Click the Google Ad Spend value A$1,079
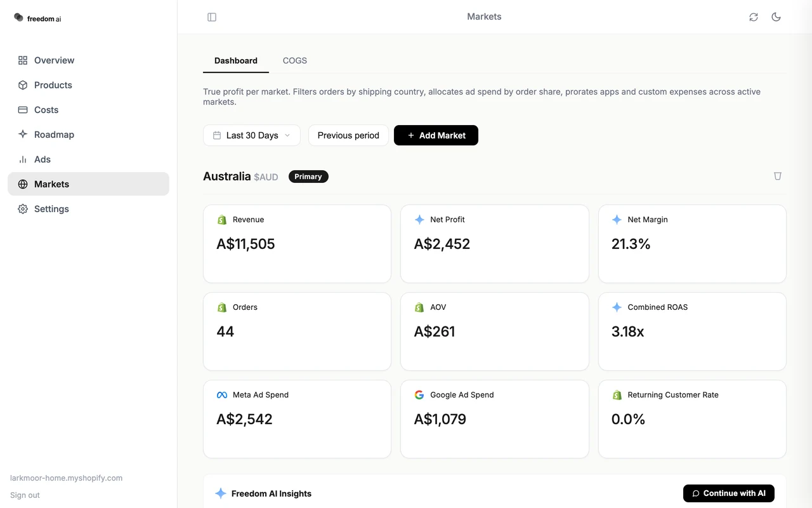 tap(440, 419)
